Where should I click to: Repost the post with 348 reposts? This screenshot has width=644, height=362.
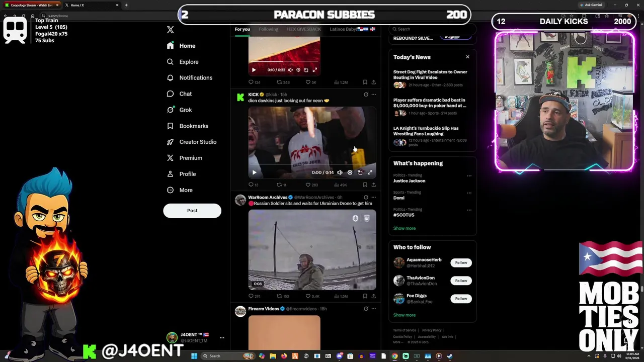[x=283, y=82]
